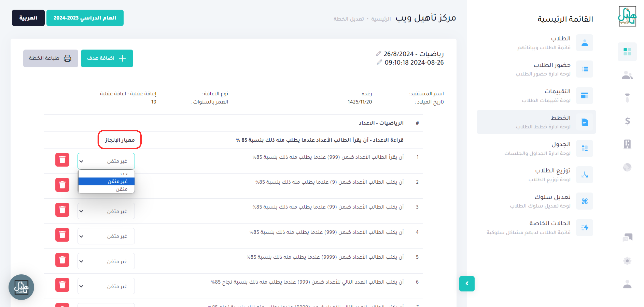Click the Tahil Web logo at top right

[627, 16]
